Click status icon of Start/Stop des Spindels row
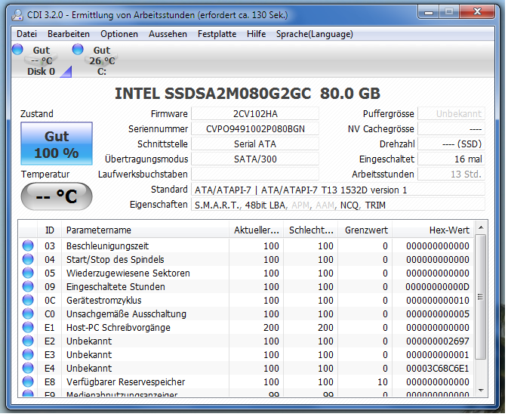Image resolution: width=508 pixels, height=420 pixels. [28, 259]
